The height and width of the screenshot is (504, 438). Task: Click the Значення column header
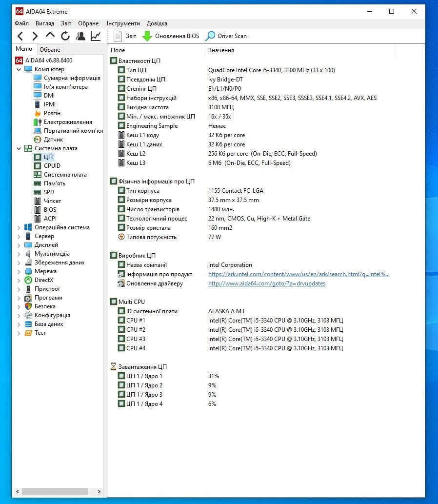[299, 50]
